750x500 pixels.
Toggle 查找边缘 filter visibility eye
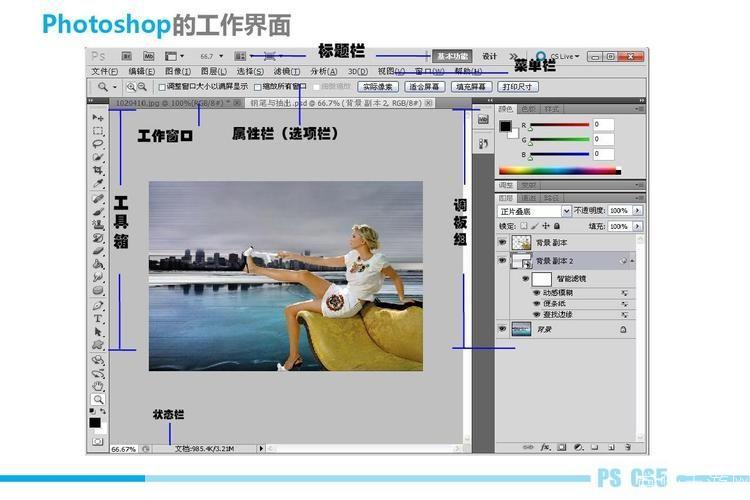pyautogui.click(x=537, y=314)
